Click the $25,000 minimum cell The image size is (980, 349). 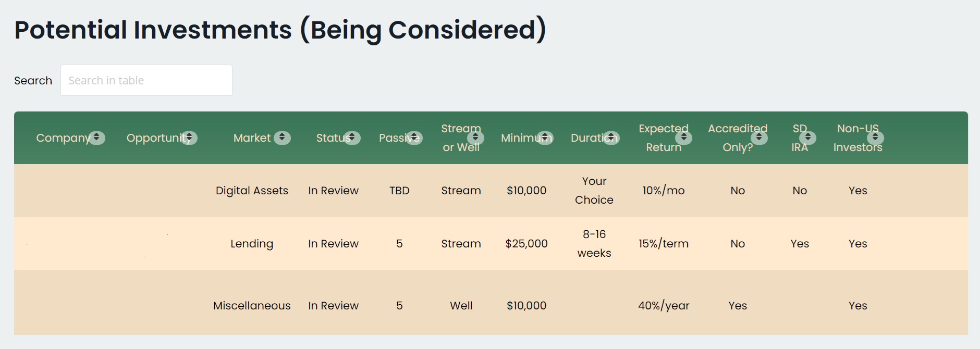(526, 244)
